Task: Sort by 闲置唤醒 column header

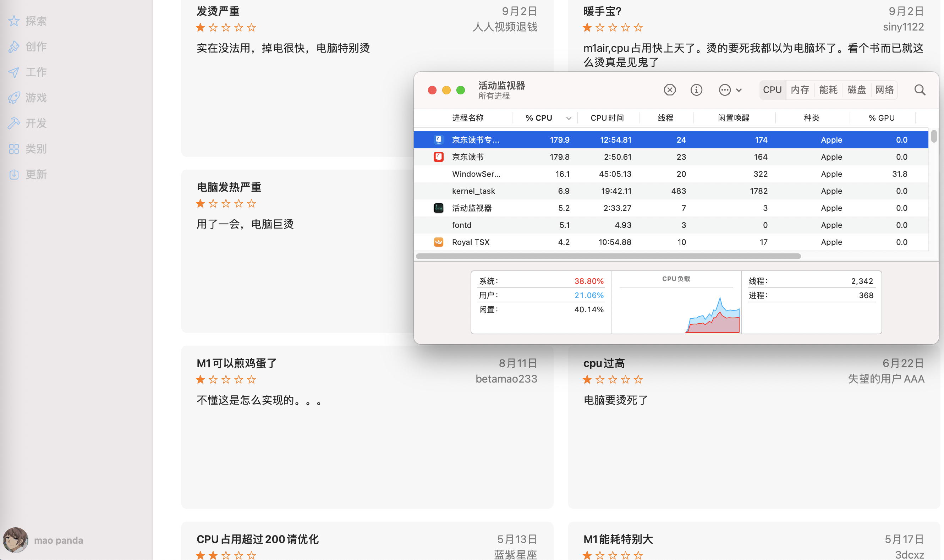Action: (734, 118)
